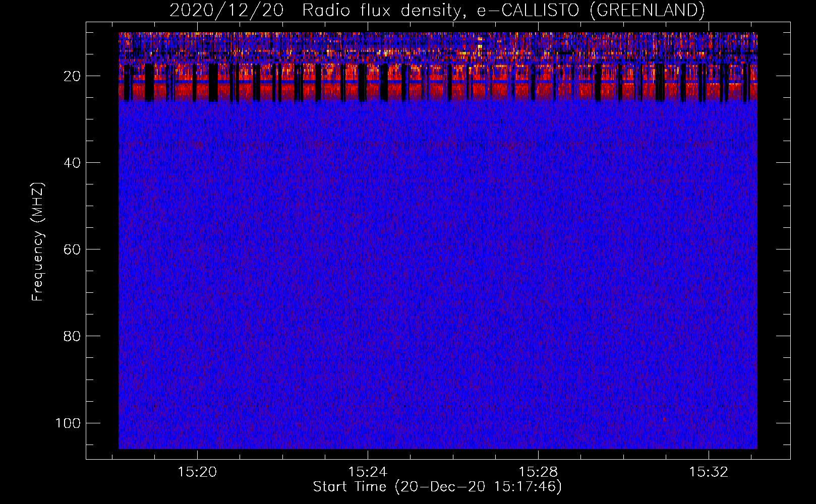Image resolution: width=816 pixels, height=504 pixels.
Task: Click the 'Frequency (MHZ)' axis label
Action: (38, 242)
